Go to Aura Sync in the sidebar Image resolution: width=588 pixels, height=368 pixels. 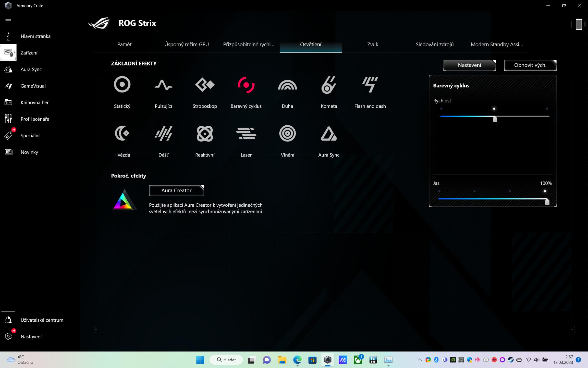coord(31,69)
